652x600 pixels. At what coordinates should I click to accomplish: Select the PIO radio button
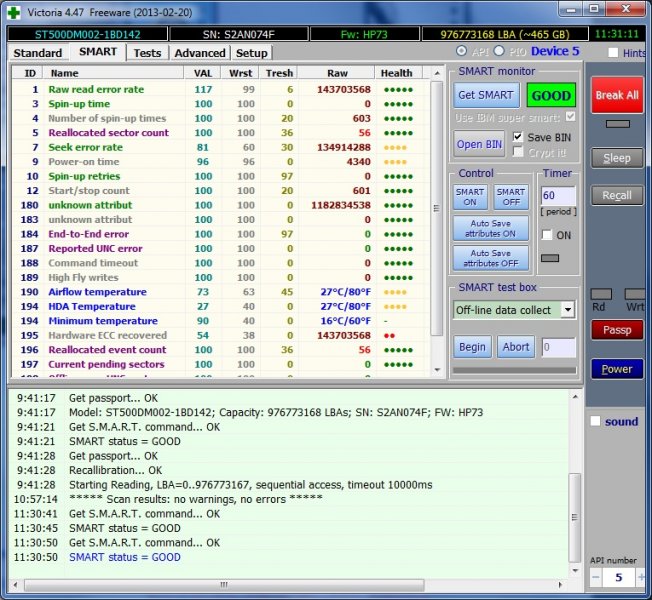pyautogui.click(x=499, y=51)
